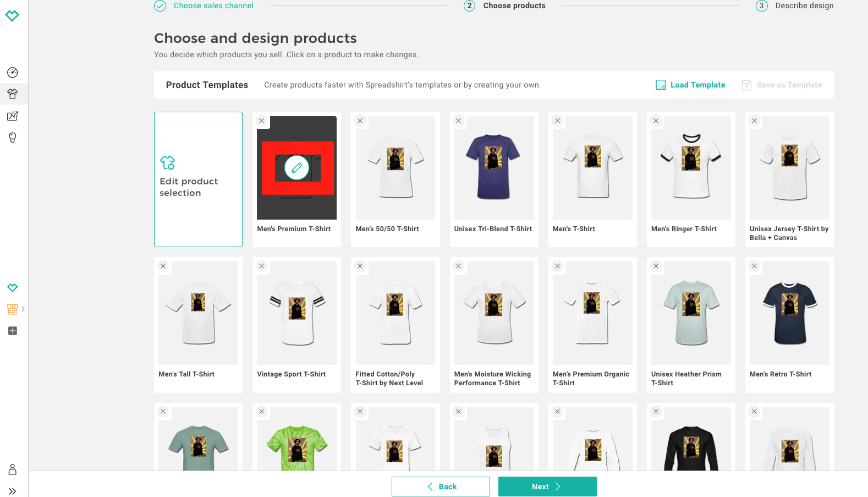The image size is (868, 497).
Task: Open the Edit product selection tile
Action: [198, 179]
